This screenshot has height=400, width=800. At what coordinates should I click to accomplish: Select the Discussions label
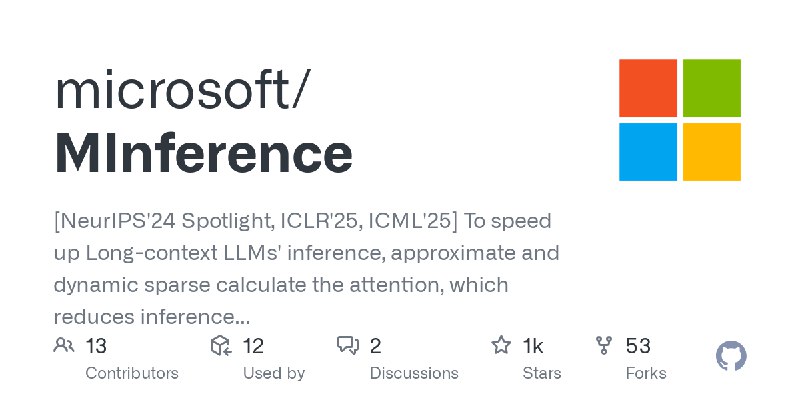coord(414,373)
